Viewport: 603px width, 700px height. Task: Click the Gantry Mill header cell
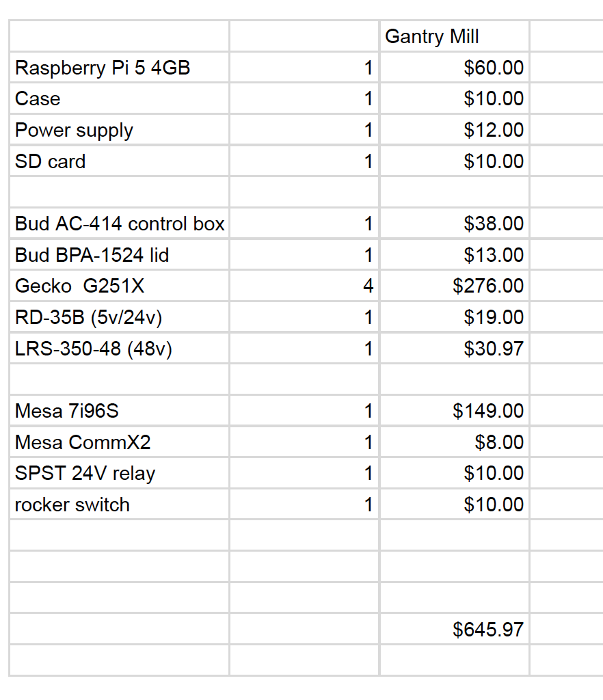(455, 36)
